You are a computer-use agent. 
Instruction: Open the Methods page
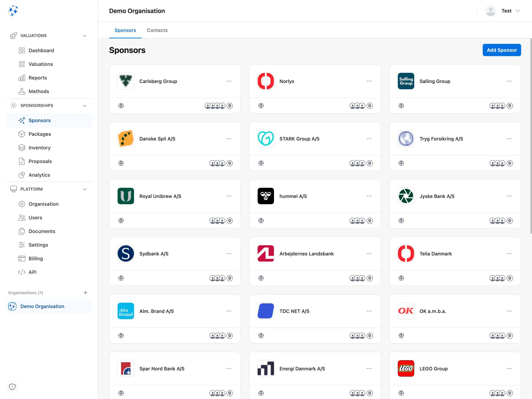pos(49,91)
